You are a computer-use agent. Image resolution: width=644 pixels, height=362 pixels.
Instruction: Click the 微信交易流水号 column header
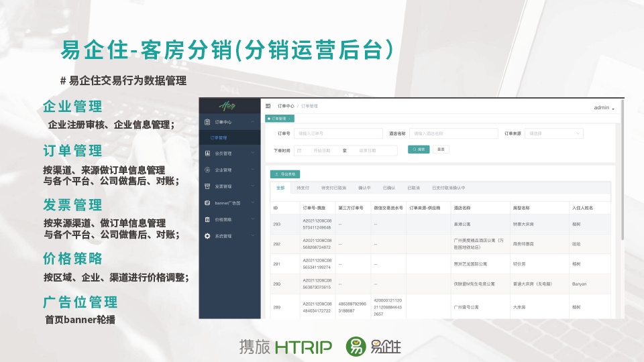[388, 208]
